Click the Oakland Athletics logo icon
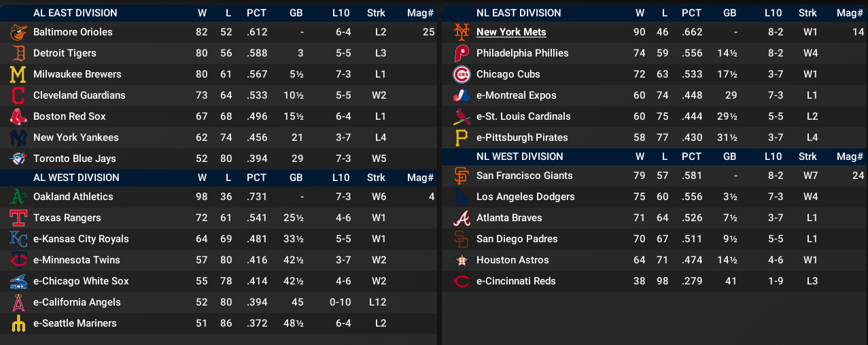Viewport: 868px width, 345px height. (18, 197)
